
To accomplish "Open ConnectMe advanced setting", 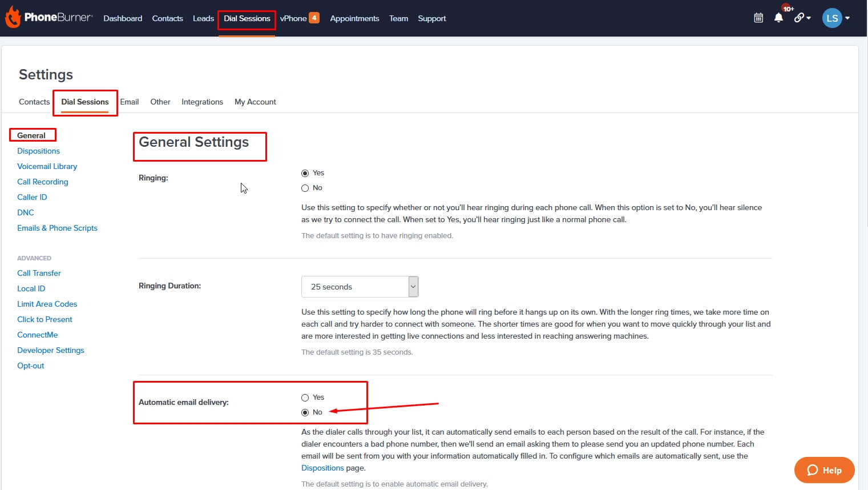I will 38,335.
